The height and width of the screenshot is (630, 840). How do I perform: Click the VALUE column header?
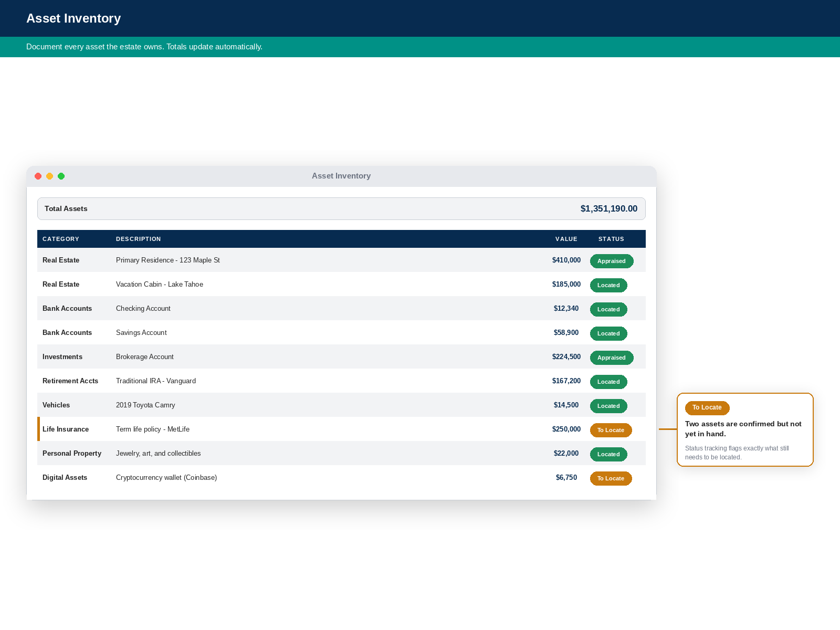tap(566, 239)
